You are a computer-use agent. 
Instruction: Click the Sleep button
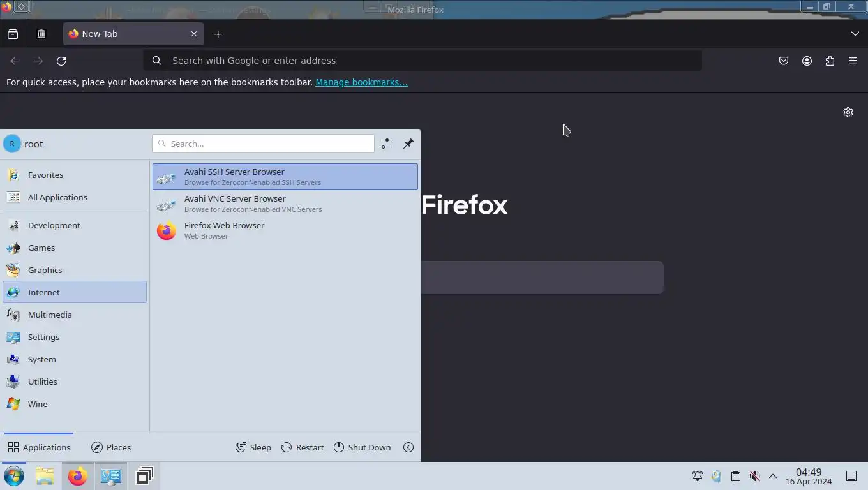(253, 447)
